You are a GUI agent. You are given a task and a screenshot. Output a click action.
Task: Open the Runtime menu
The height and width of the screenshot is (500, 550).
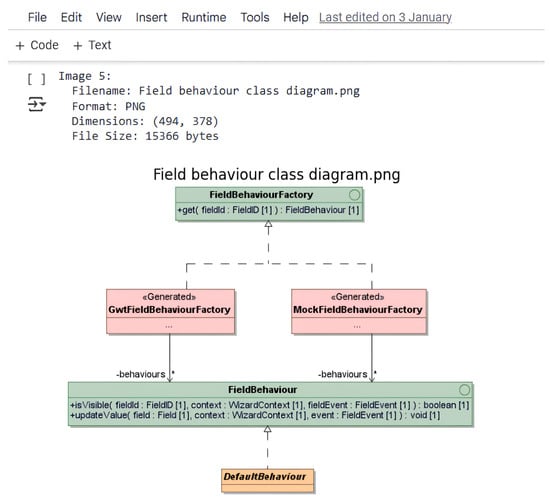(204, 17)
